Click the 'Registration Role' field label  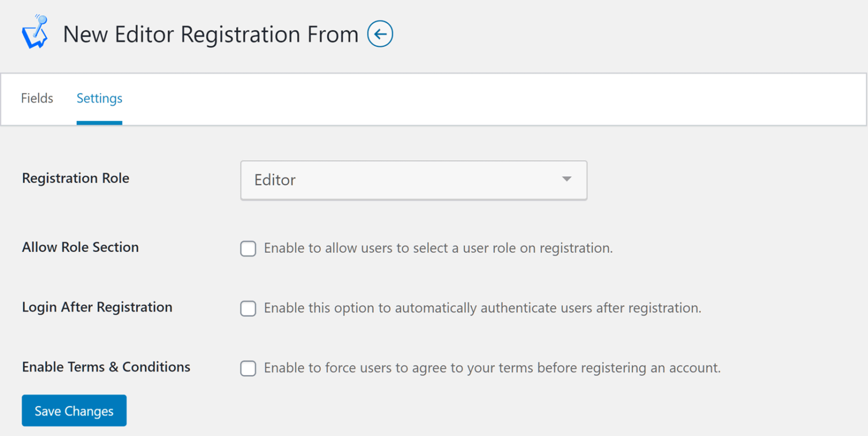[75, 178]
